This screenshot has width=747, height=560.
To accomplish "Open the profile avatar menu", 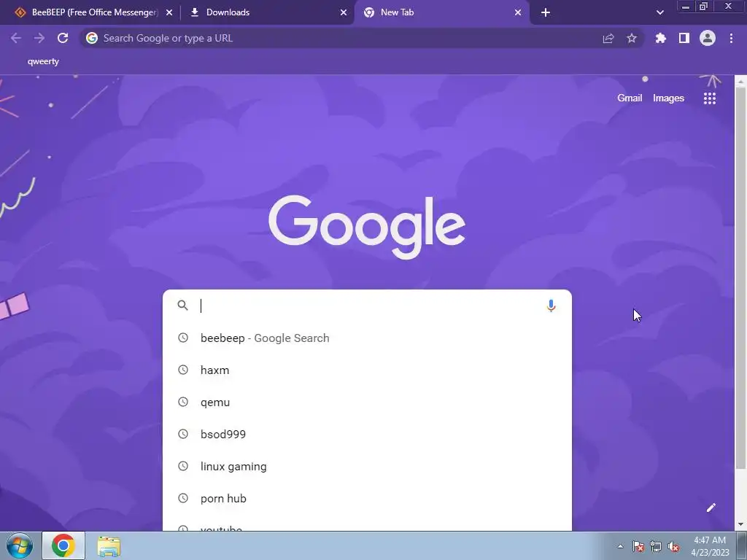I will (708, 38).
